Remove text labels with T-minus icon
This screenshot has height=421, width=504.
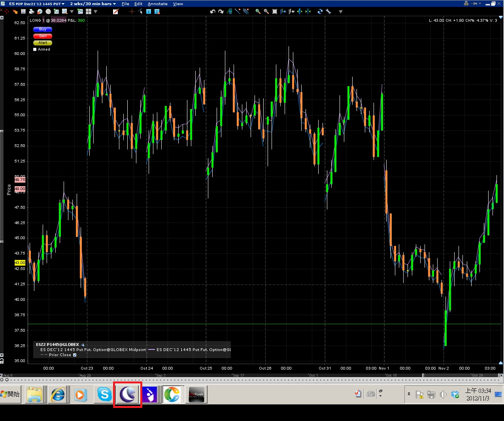click(x=157, y=11)
